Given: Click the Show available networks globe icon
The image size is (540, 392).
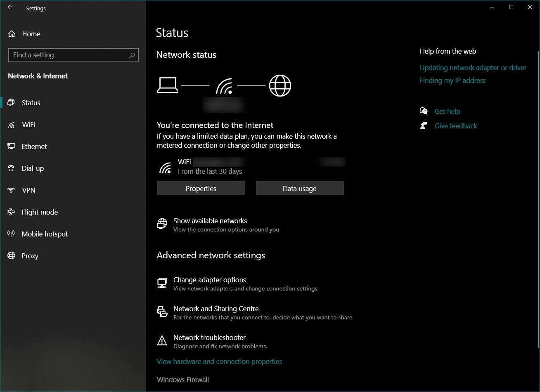Looking at the screenshot, I should click(162, 224).
